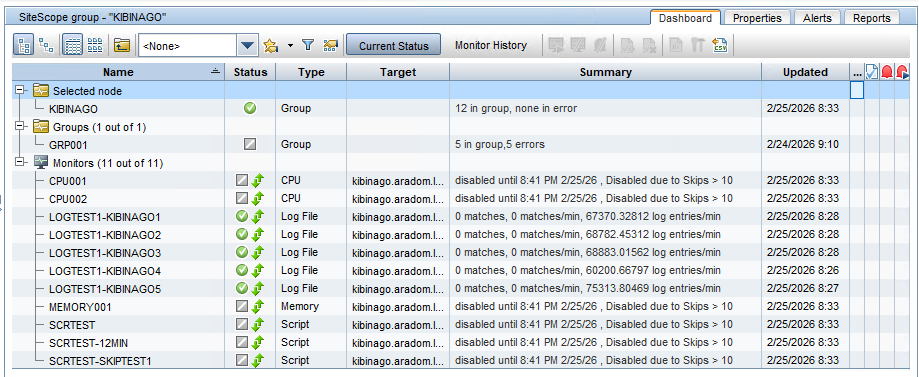
Task: Switch to detailed table view
Action: pyautogui.click(x=72, y=45)
